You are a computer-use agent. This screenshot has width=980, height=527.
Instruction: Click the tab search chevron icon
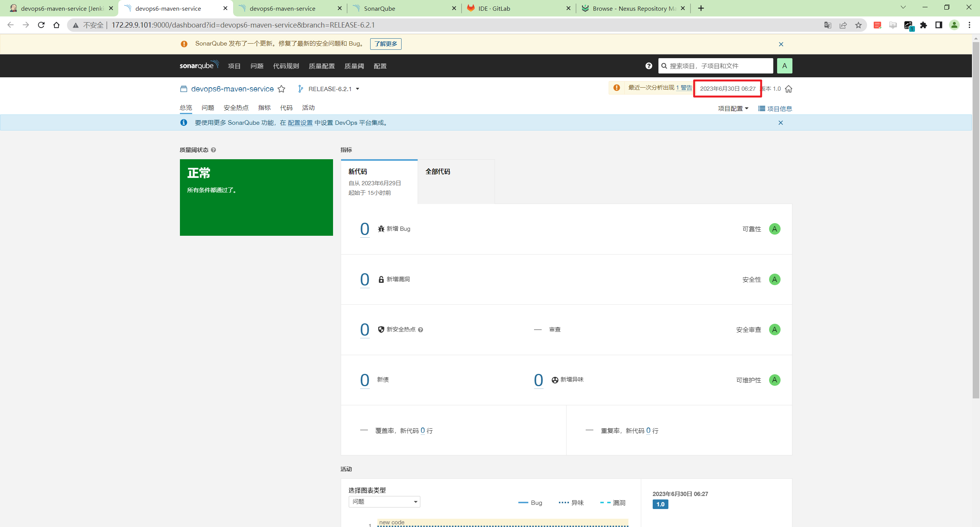pos(903,7)
